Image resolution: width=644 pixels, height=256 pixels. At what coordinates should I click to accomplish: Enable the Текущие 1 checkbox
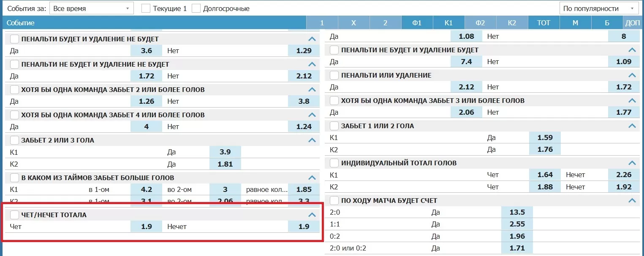145,8
